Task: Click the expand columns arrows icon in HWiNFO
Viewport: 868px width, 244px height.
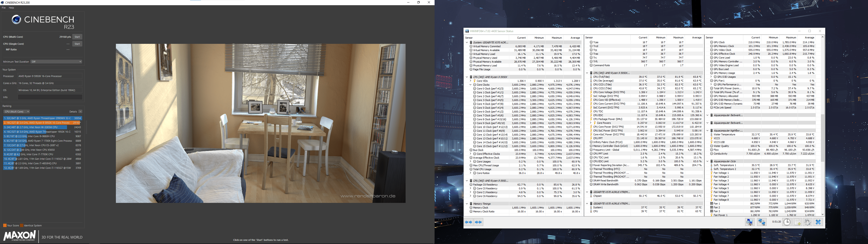Action: pyautogui.click(x=468, y=222)
